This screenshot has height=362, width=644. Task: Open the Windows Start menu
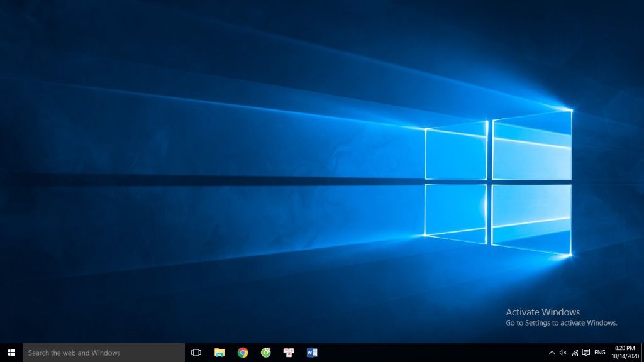tap(11, 353)
